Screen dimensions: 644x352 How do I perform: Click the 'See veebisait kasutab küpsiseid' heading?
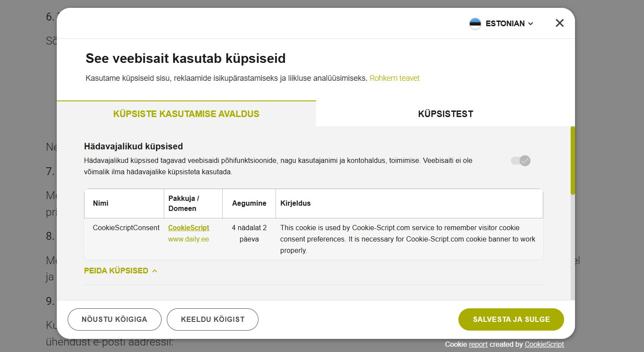click(186, 58)
